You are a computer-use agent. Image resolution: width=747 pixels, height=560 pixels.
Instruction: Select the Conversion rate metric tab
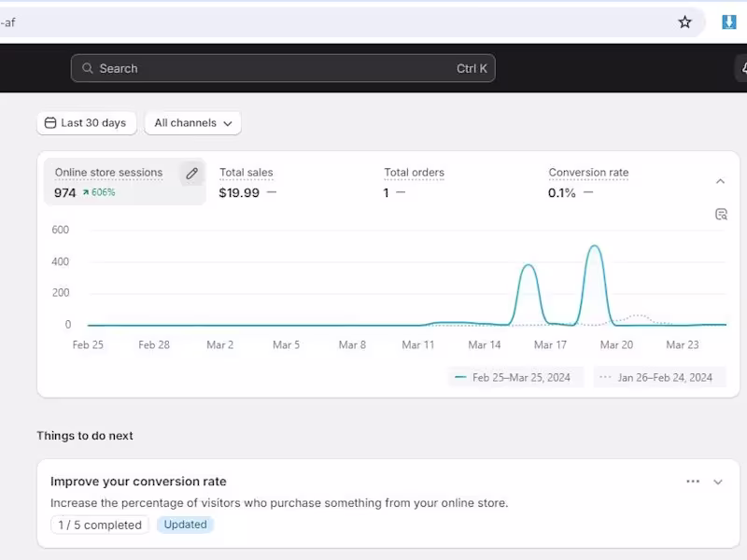[x=588, y=182]
